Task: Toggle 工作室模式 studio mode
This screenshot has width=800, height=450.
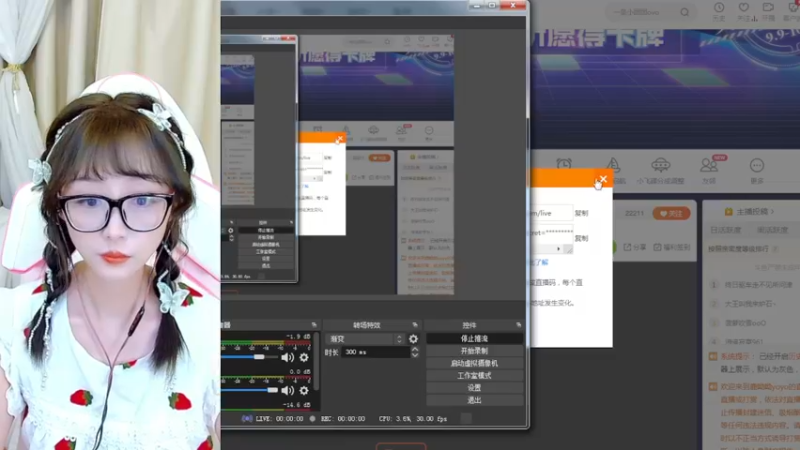Action: 474,376
